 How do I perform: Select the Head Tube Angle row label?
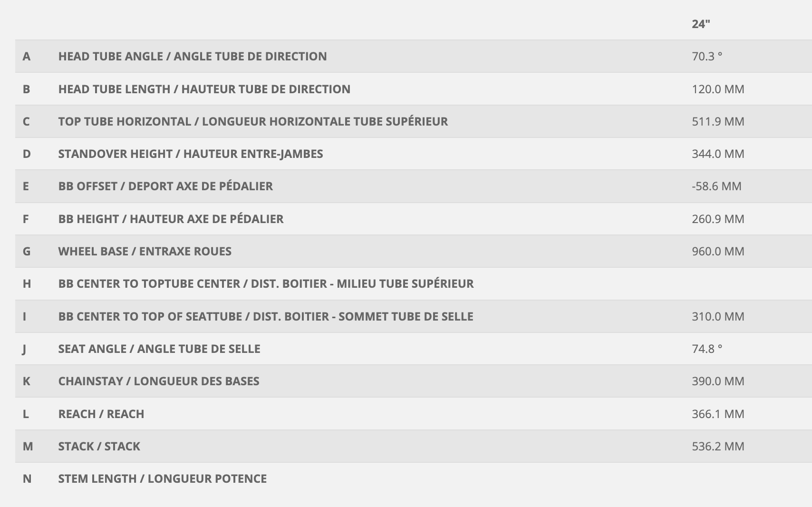pyautogui.click(x=192, y=56)
